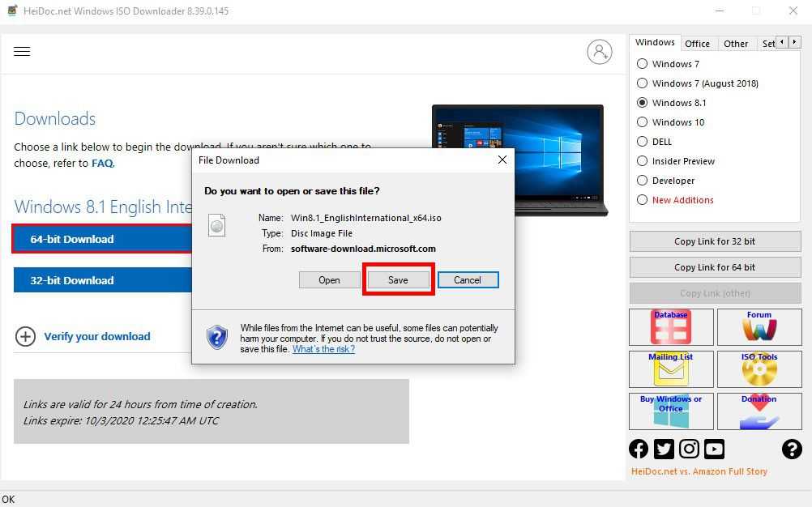Viewport: 812px width, 507px height.
Task: Switch to the Other tab
Action: tap(736, 43)
